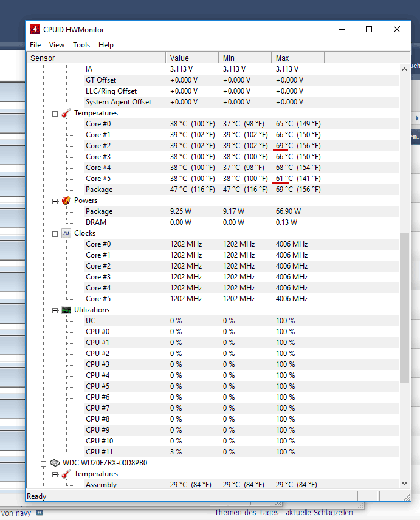Minimize the HWMonitor window
The image size is (420, 520).
tap(342, 30)
